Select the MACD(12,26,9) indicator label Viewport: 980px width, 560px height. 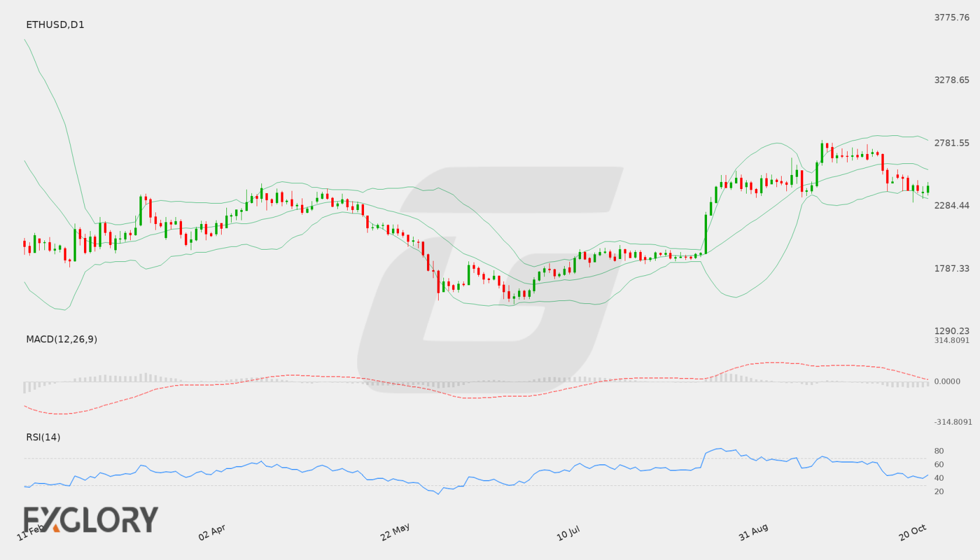[x=62, y=339]
